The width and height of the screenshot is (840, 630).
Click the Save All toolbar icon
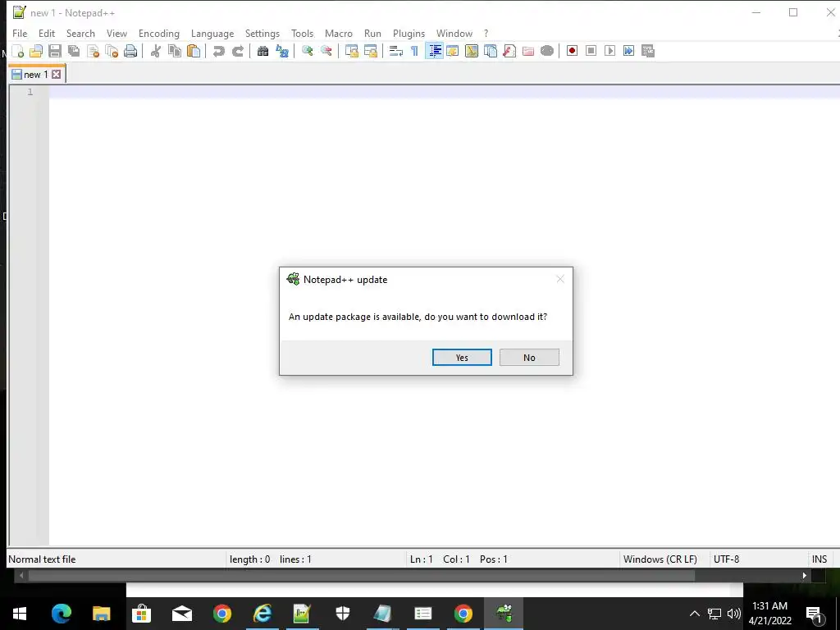tap(73, 51)
